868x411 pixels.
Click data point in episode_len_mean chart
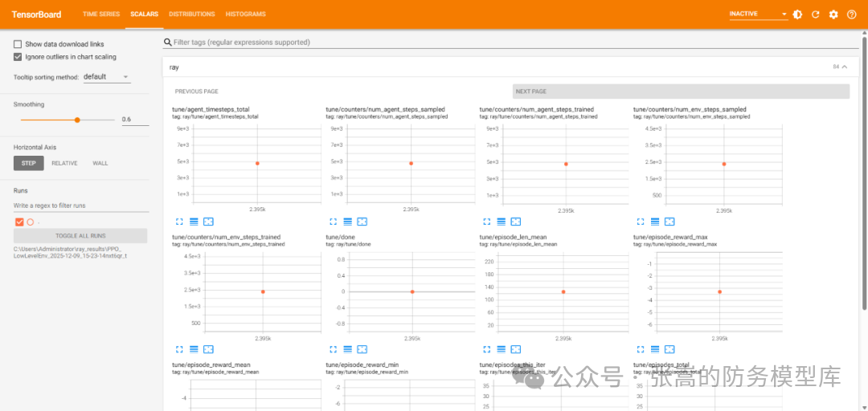click(563, 291)
